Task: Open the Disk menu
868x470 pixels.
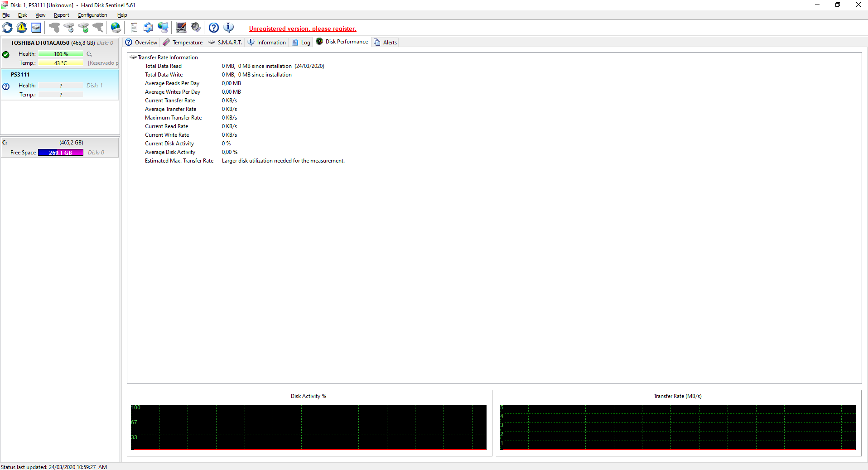Action: point(23,15)
